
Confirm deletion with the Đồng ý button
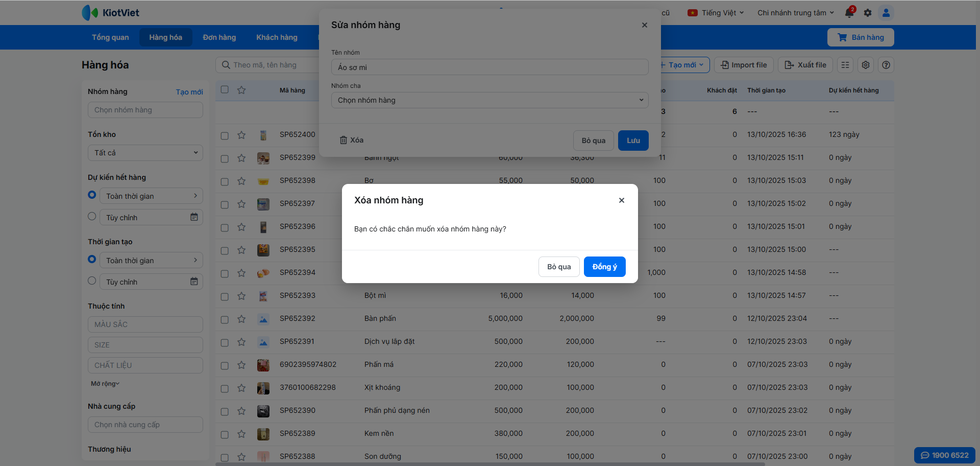point(604,267)
